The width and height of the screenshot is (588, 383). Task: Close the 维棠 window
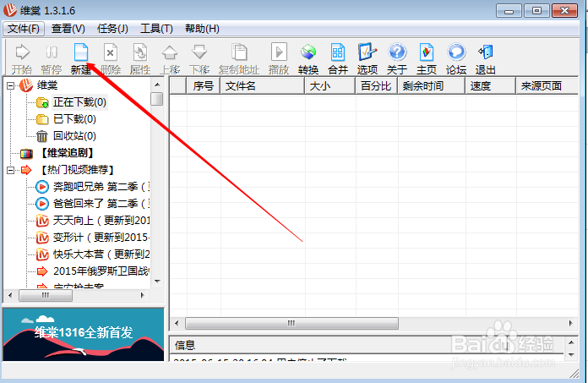tap(564, 11)
